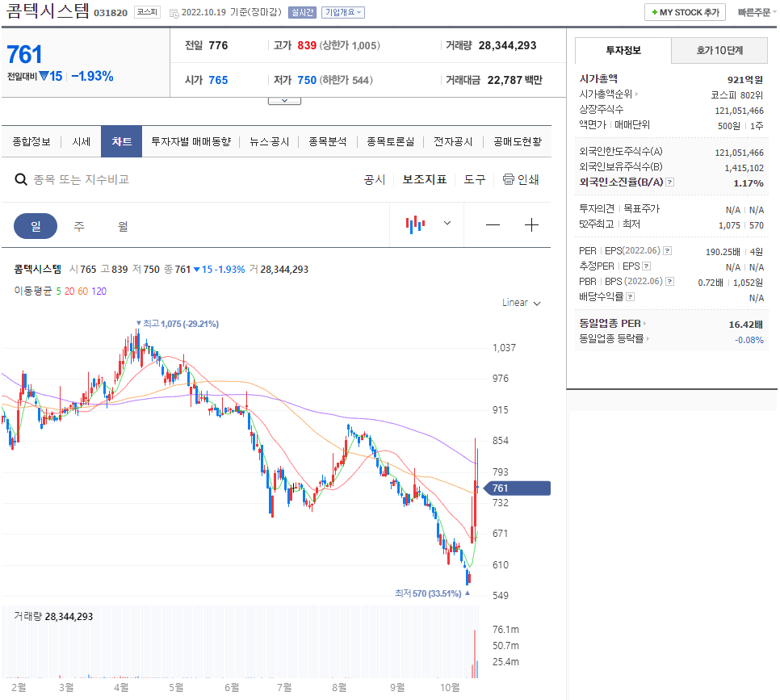Screen dimensions: 780x700
Task: Click the 최저 570 low marker
Action: pyautogui.click(x=432, y=593)
